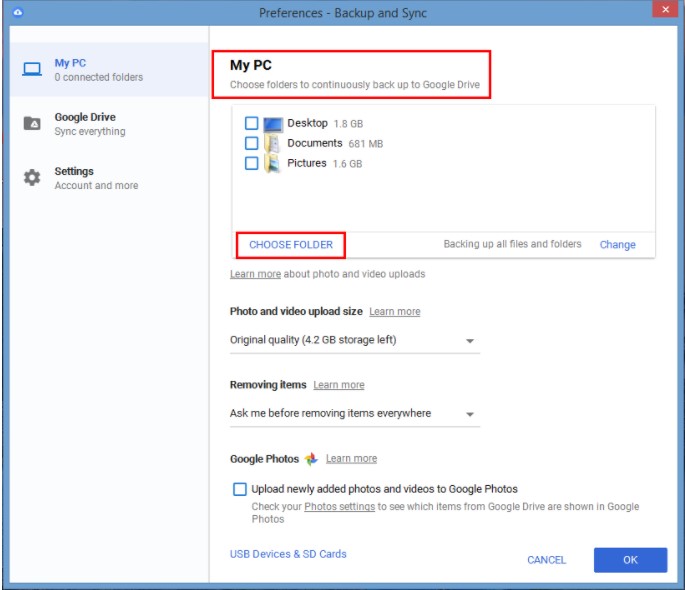Open the Photos settings link
This screenshot has height=590, width=685.
click(x=340, y=507)
